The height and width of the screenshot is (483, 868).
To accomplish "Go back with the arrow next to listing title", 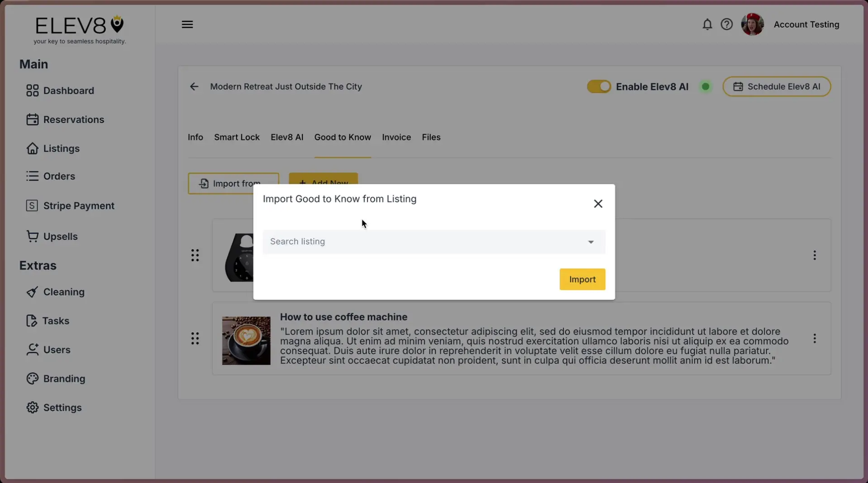I will click(194, 86).
